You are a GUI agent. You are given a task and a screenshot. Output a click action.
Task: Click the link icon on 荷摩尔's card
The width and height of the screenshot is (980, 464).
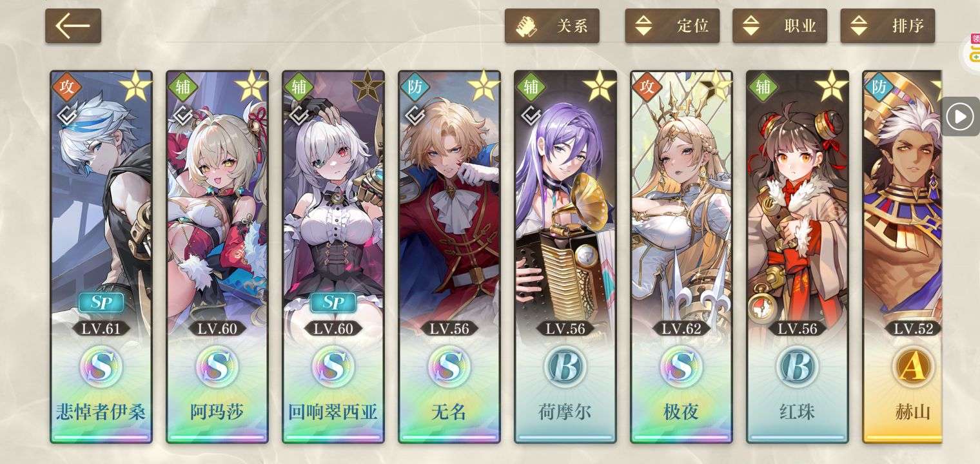pos(531,115)
